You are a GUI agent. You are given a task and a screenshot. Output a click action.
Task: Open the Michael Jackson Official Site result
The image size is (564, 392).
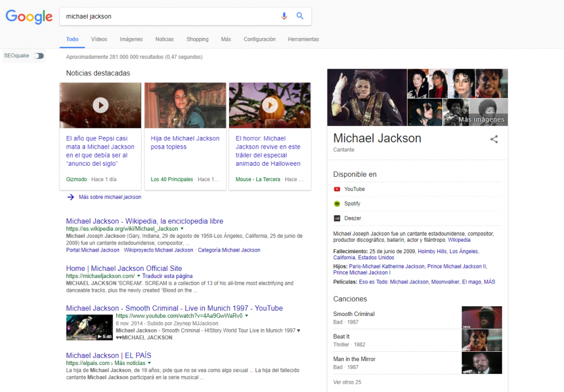(x=124, y=268)
